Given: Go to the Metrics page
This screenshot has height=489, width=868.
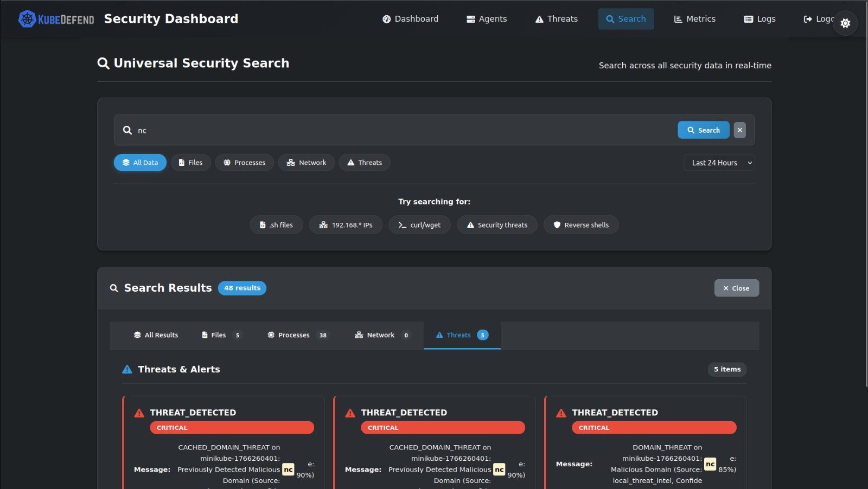Looking at the screenshot, I should tap(694, 19).
